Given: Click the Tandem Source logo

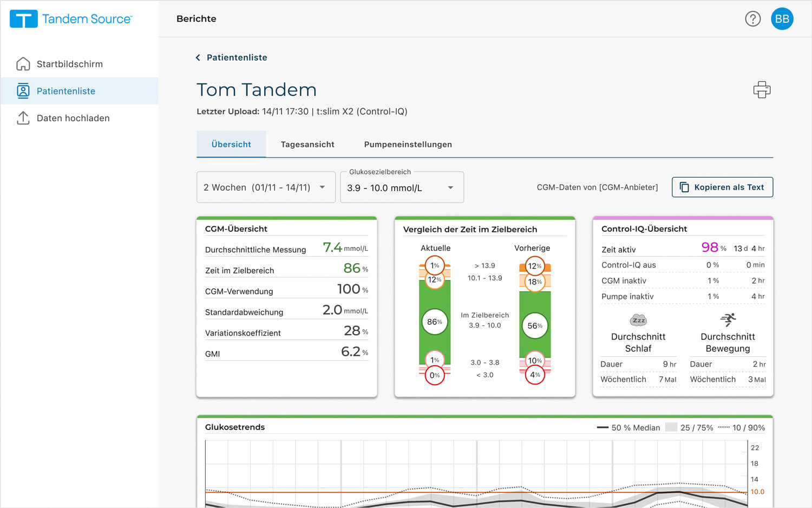Looking at the screenshot, I should [x=71, y=19].
